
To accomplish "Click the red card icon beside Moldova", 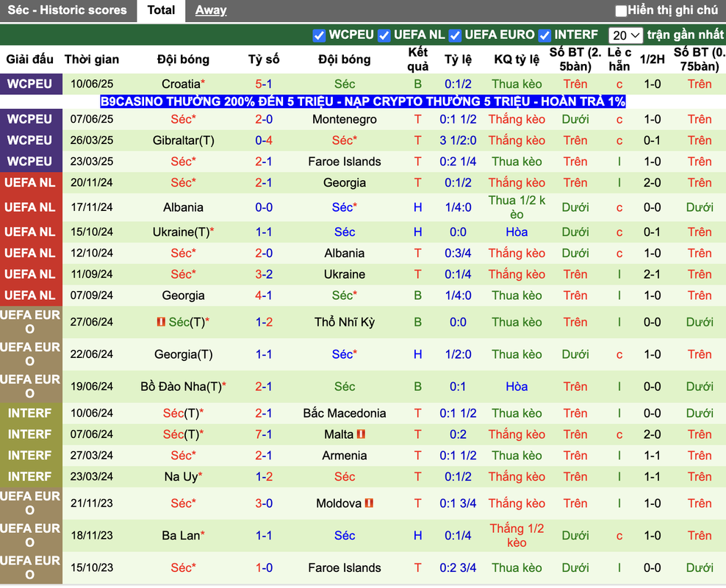I will coord(369,503).
